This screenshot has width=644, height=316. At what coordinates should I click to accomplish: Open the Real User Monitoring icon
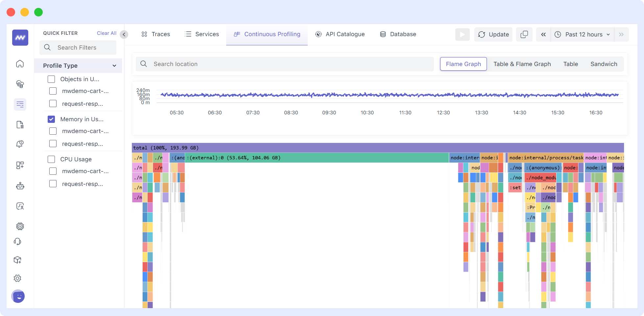pos(20,206)
